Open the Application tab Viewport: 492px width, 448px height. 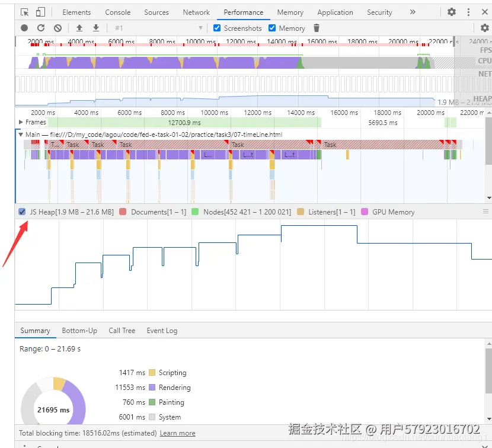coord(335,12)
